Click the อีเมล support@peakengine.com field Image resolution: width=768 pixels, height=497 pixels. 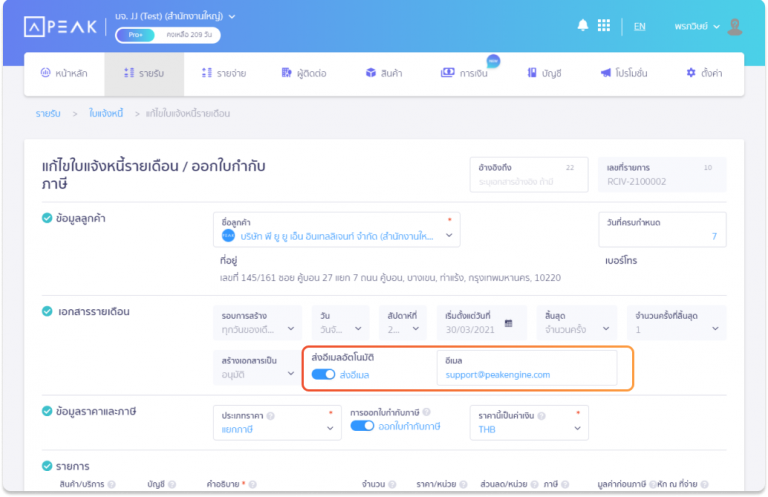[527, 368]
